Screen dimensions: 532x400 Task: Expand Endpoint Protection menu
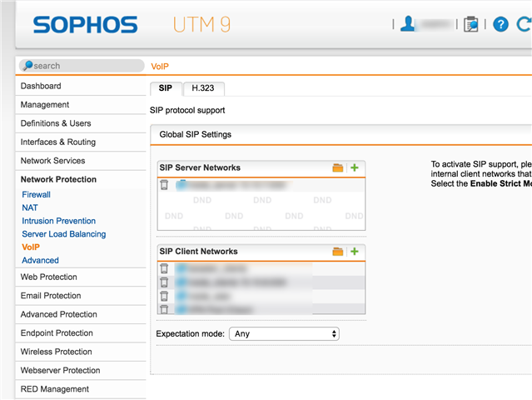(x=81, y=333)
